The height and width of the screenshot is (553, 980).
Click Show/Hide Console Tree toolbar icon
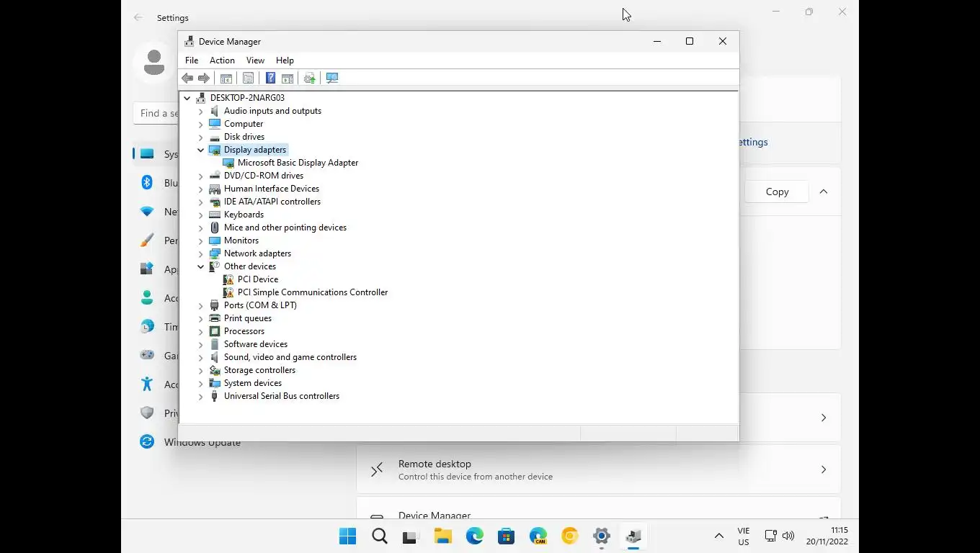pos(226,78)
